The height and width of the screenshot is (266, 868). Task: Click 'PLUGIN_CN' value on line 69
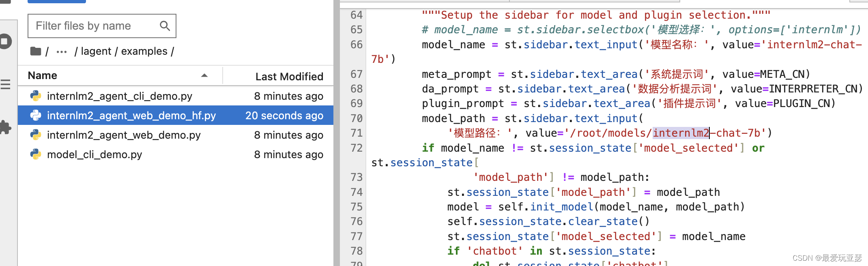[x=801, y=103]
